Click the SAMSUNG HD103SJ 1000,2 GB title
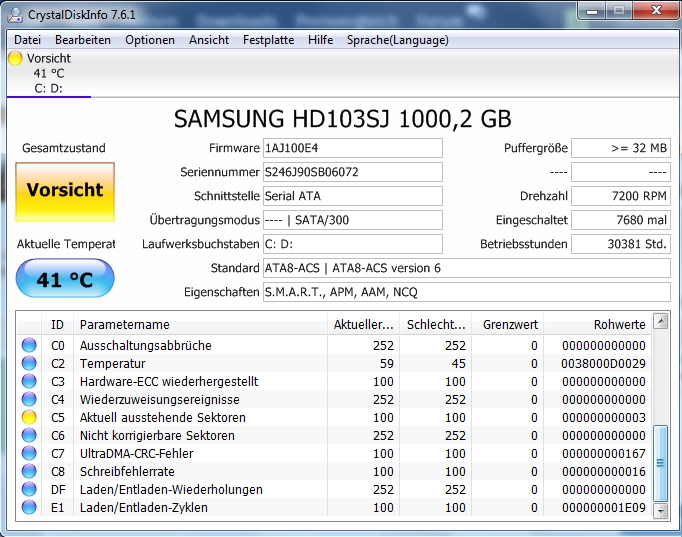This screenshot has height=537, width=682. coord(342,118)
